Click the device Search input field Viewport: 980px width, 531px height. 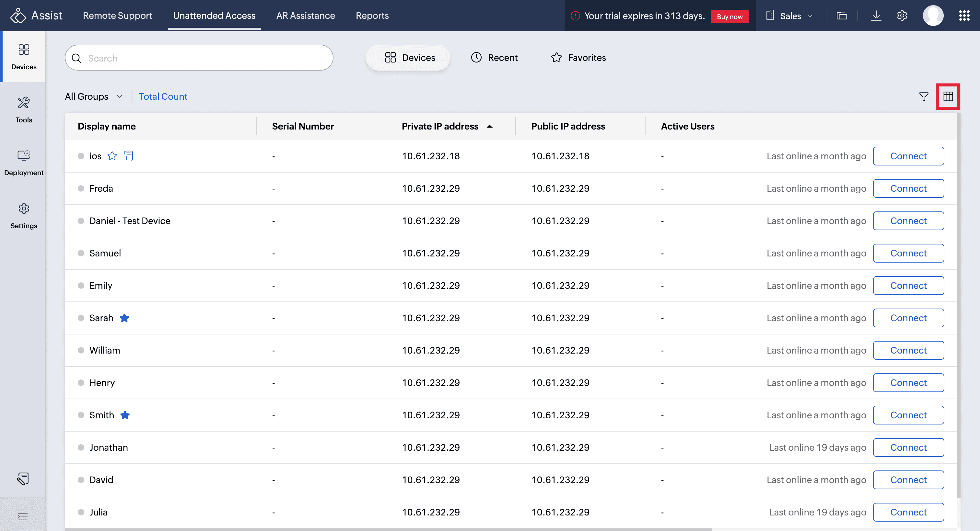pos(199,58)
